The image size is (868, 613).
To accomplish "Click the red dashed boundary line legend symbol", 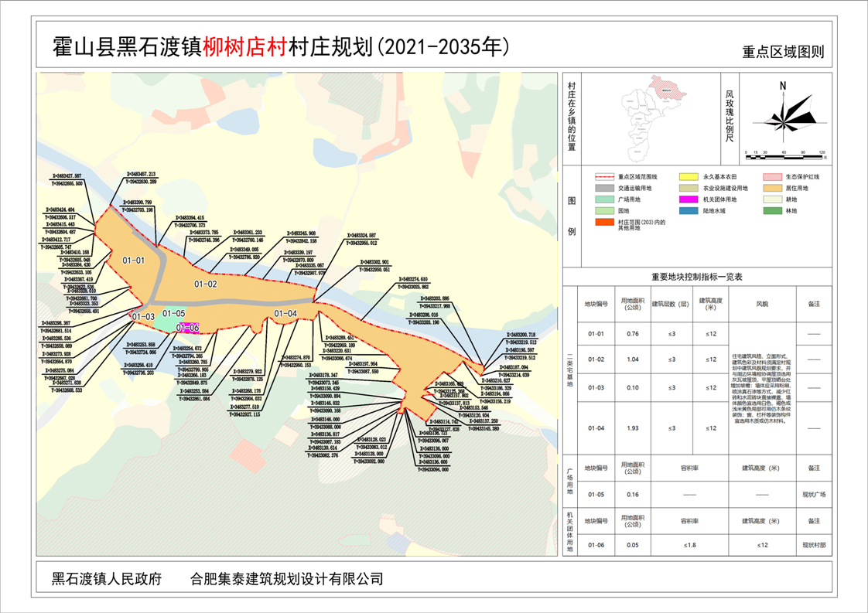I will (x=603, y=177).
